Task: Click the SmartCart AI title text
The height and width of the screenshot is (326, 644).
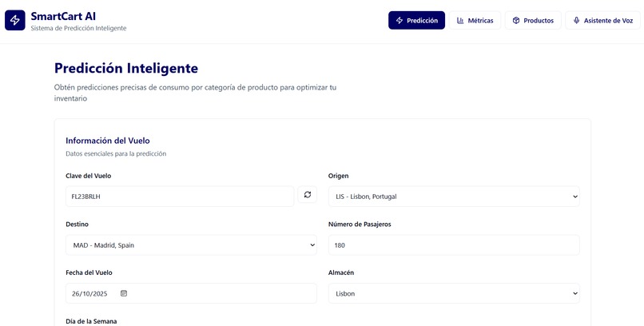Action: click(x=63, y=16)
